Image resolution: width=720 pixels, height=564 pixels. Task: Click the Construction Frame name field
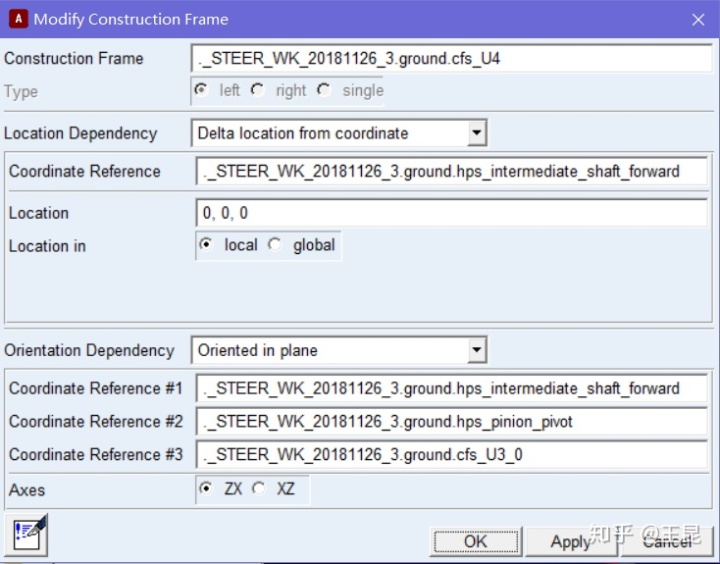(449, 58)
